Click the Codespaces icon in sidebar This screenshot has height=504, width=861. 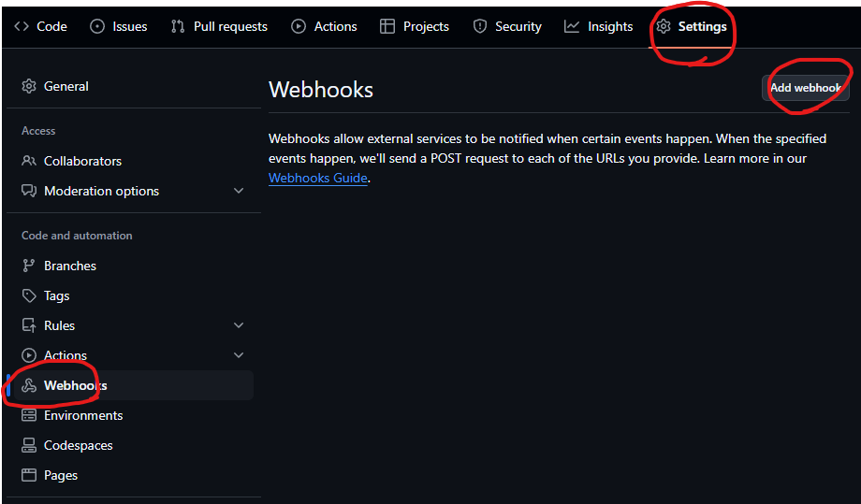click(29, 445)
